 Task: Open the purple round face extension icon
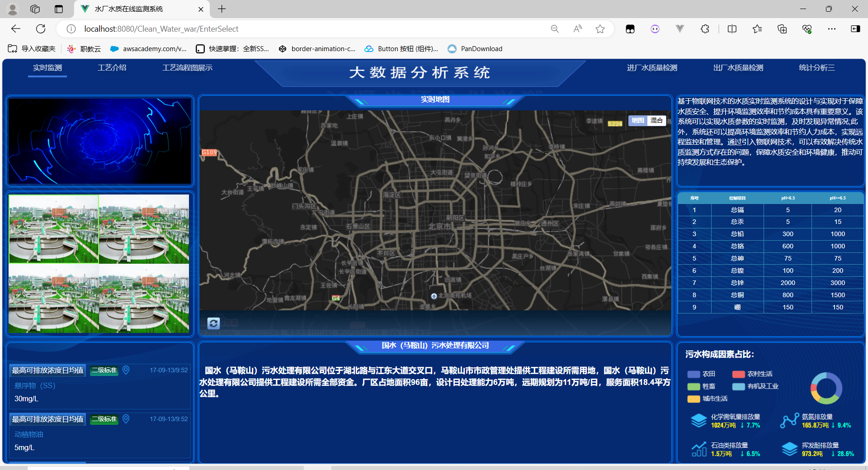pos(655,29)
